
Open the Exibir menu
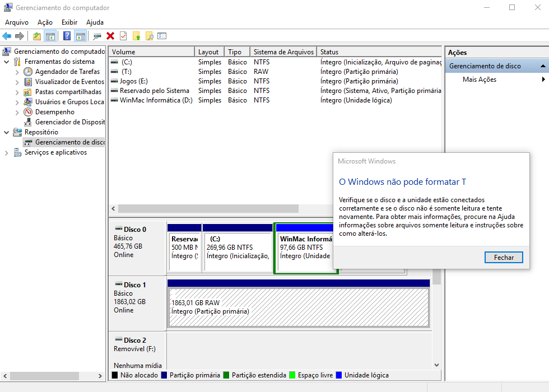(x=69, y=22)
